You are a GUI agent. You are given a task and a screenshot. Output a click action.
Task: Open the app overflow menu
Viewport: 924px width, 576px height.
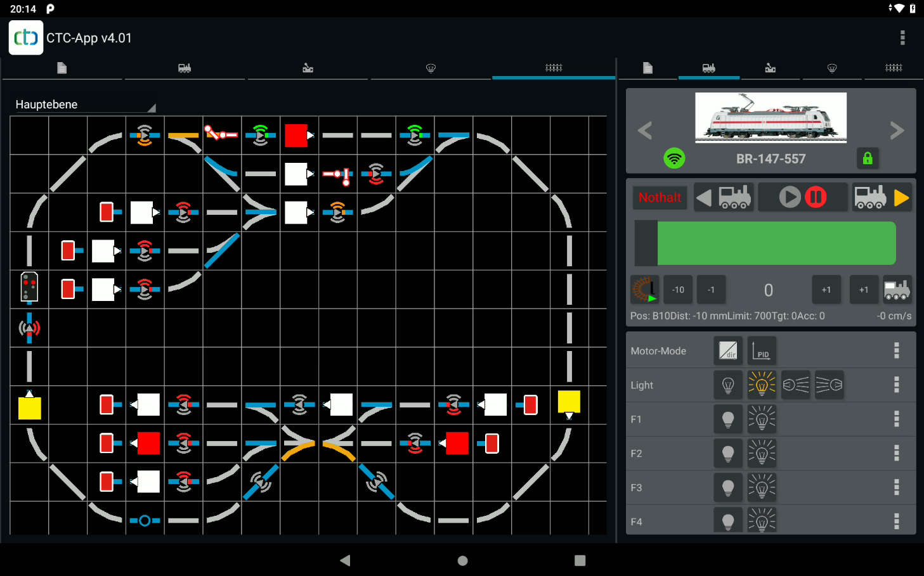coord(902,38)
